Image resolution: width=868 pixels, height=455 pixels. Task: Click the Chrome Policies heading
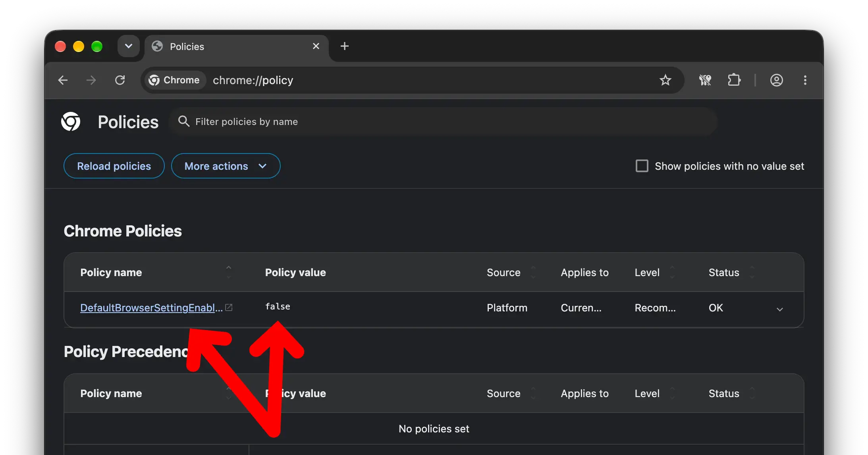(x=123, y=231)
